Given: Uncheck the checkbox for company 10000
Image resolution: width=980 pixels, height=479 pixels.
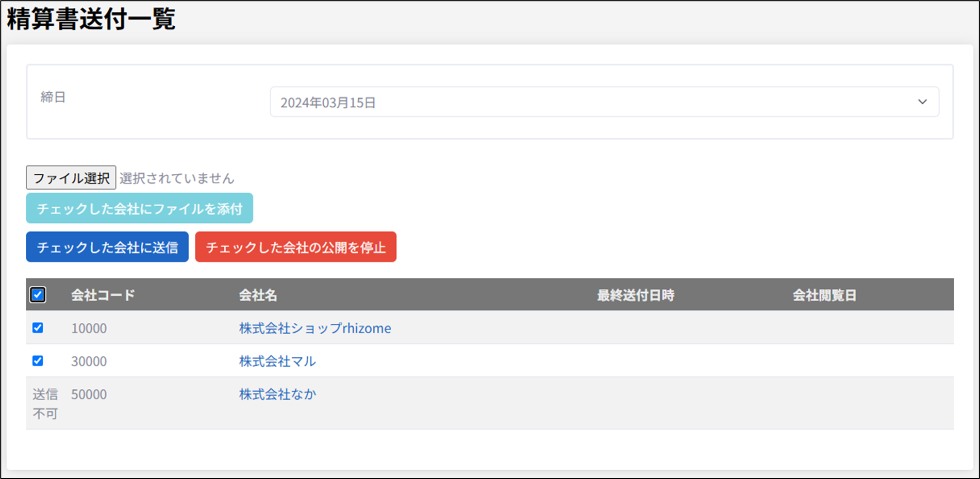Looking at the screenshot, I should 38,328.
